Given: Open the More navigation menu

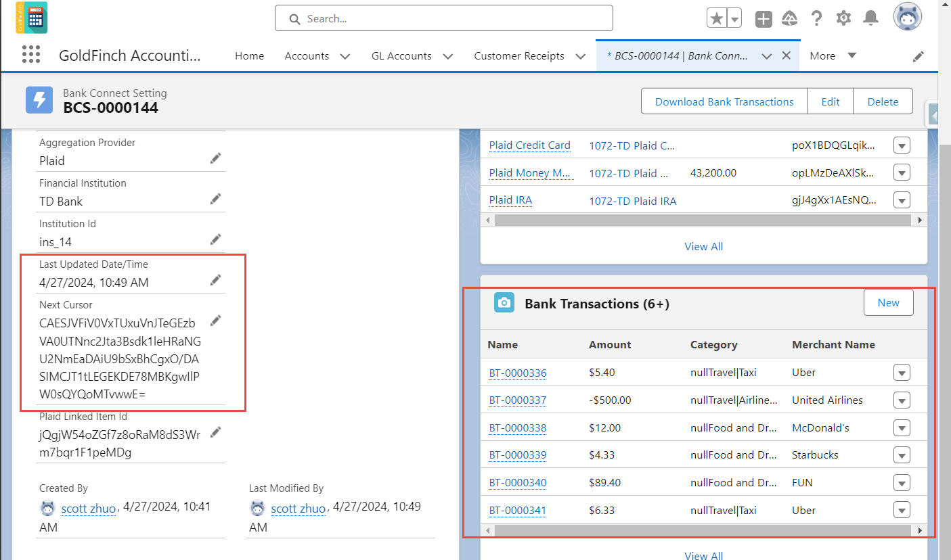Looking at the screenshot, I should [833, 55].
